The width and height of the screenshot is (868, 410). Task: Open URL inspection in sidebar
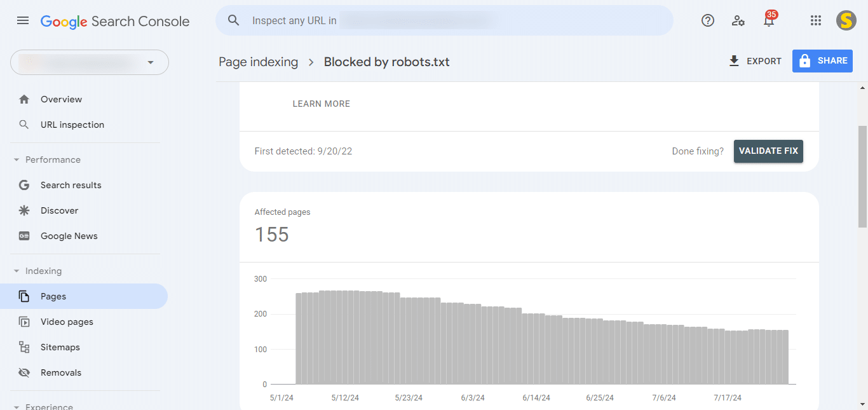point(84,125)
